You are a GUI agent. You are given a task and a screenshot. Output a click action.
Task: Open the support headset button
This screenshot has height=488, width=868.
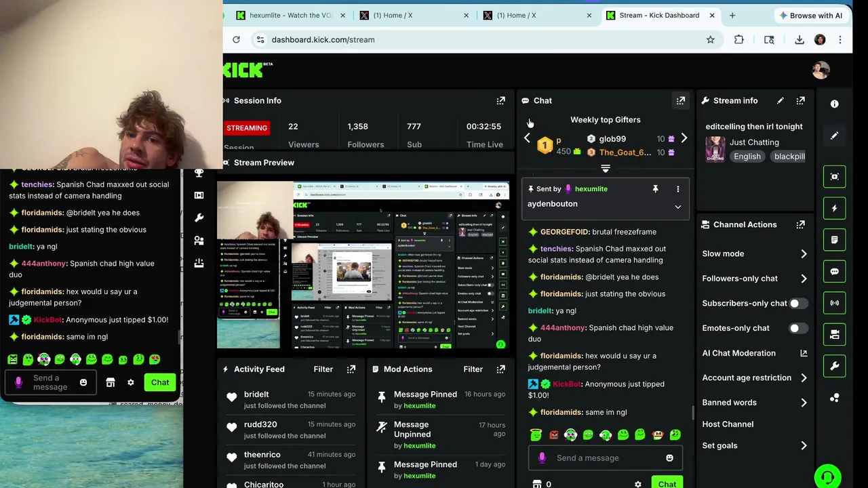coord(827,476)
